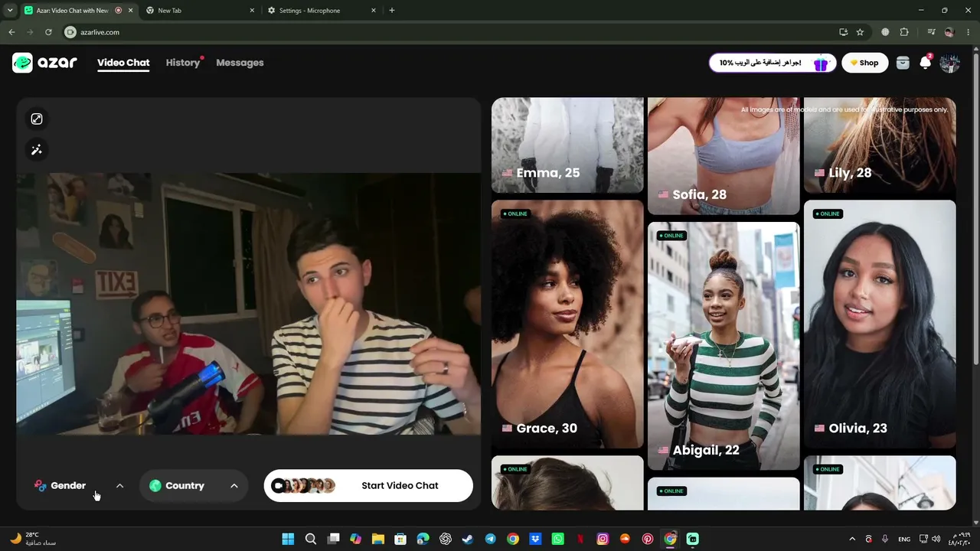The height and width of the screenshot is (551, 980).
Task: Click the 10% bonus gems promo banner
Action: [773, 63]
